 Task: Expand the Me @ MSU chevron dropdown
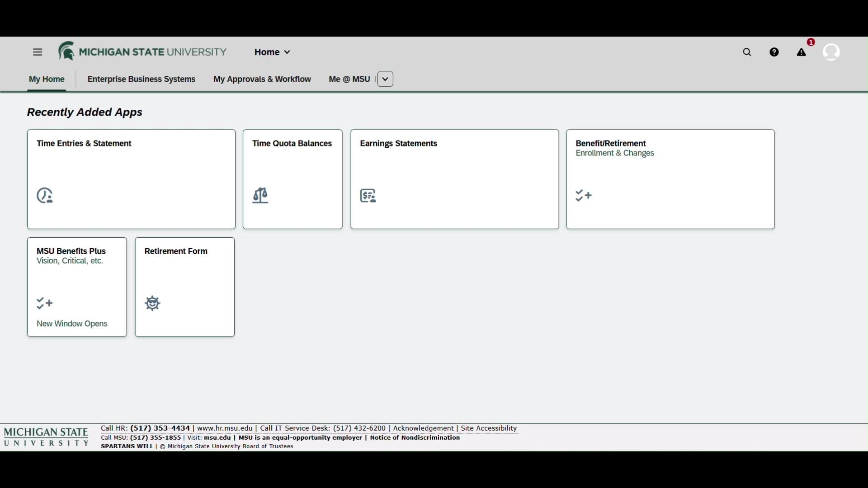(x=385, y=79)
